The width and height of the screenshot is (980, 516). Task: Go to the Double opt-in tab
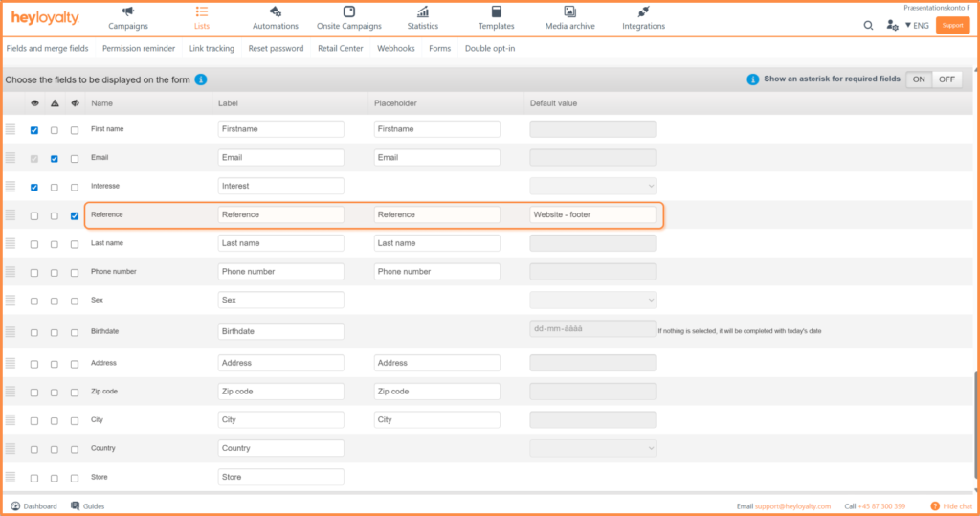[x=490, y=49]
